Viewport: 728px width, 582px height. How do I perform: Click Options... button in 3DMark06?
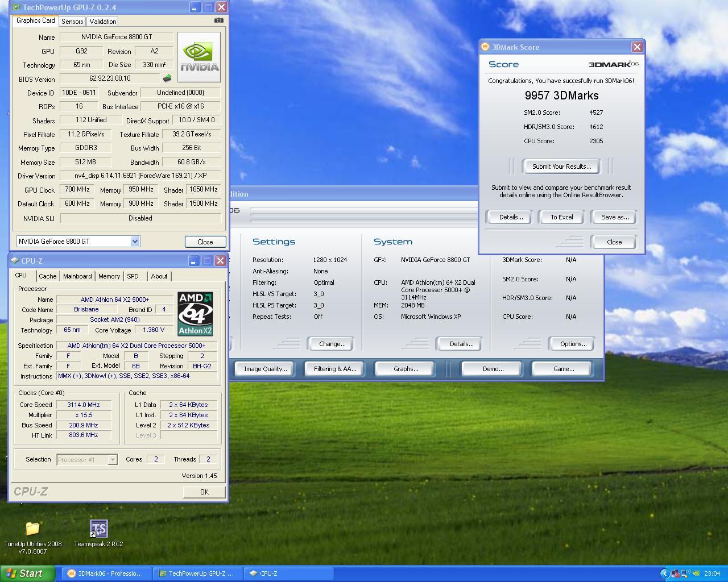coord(573,344)
